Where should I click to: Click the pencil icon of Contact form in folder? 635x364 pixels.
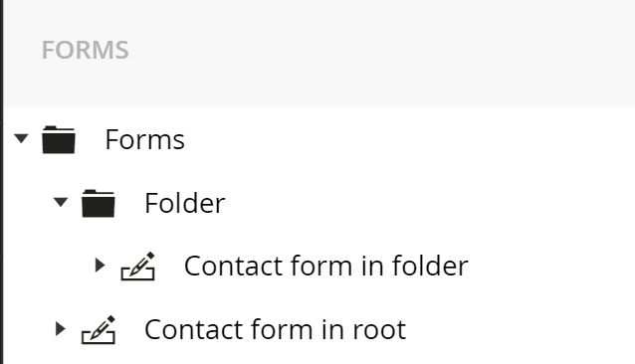[138, 267]
